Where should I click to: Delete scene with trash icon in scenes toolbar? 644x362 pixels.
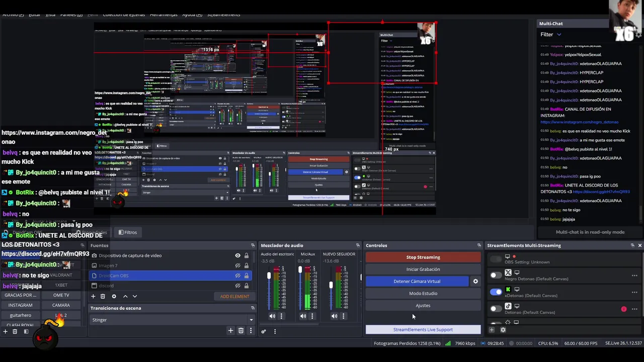pos(15,331)
